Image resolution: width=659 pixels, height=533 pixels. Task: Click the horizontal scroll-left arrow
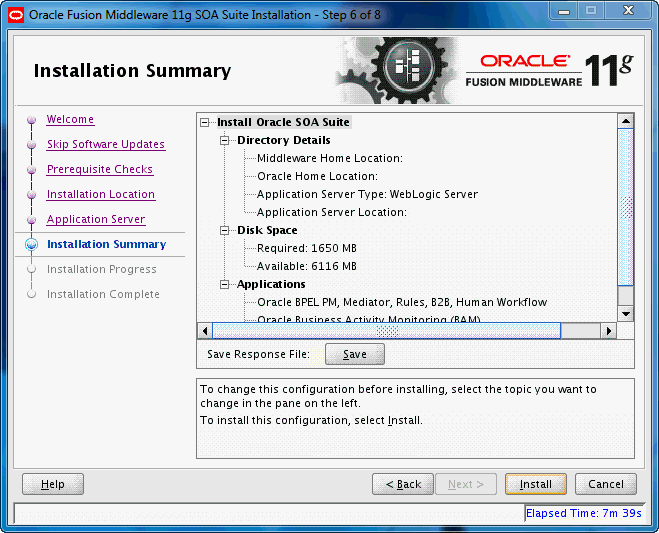pyautogui.click(x=205, y=331)
